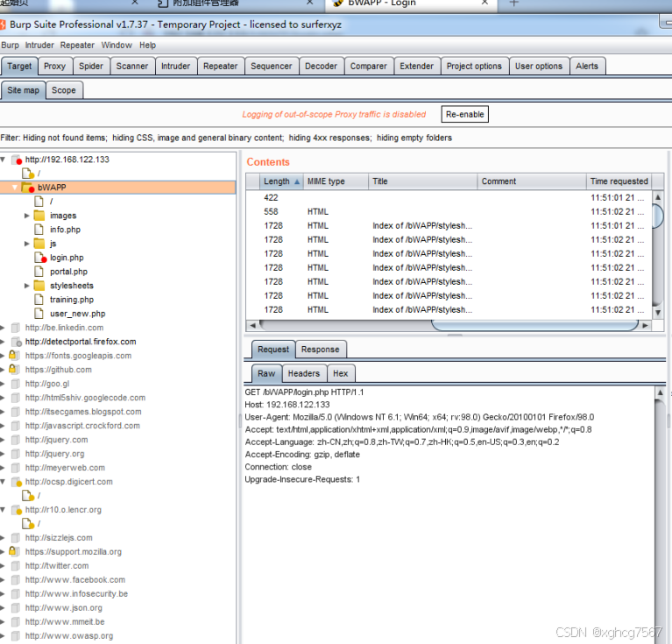
Task: Click the r10.o.lencr.org host icon
Action: pyautogui.click(x=17, y=509)
